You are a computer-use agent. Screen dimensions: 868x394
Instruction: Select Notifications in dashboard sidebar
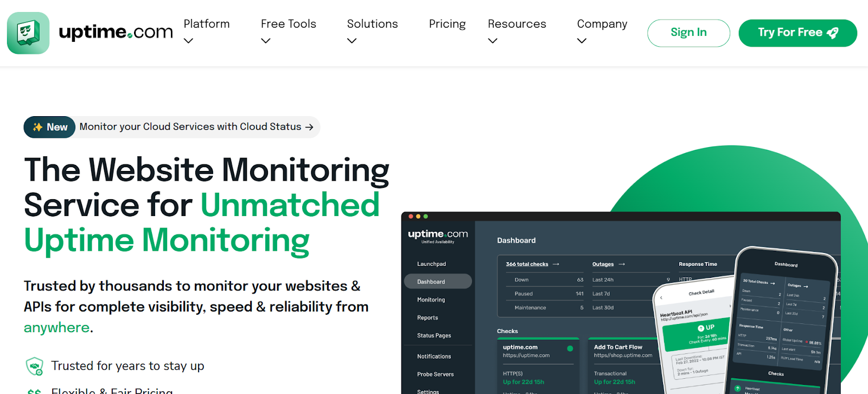coord(434,357)
